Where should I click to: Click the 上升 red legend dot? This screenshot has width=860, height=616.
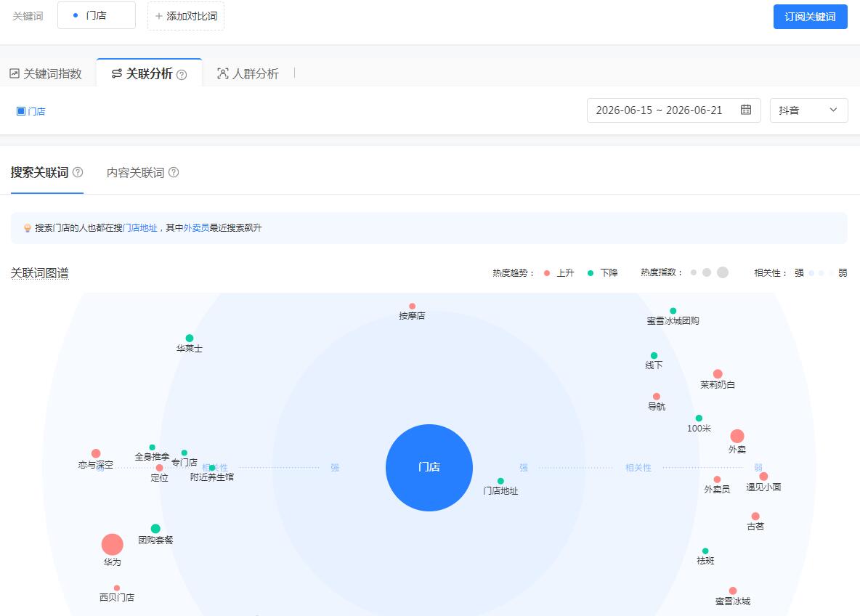point(547,273)
